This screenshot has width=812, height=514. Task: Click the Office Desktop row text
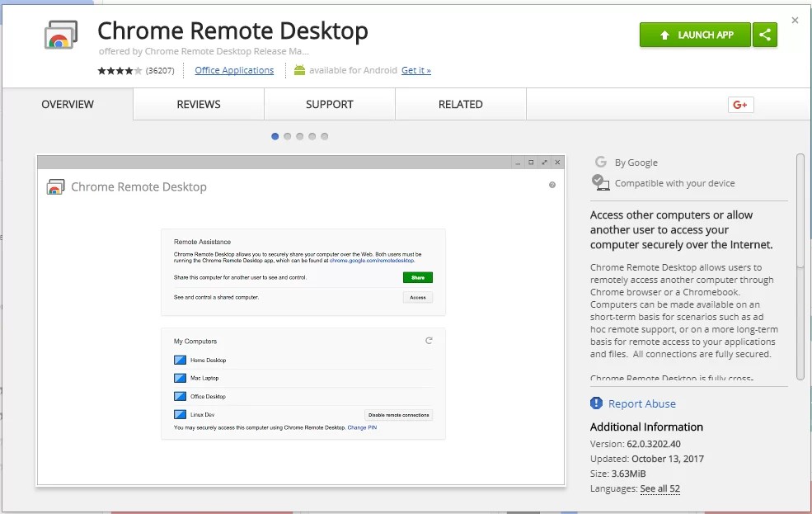pyautogui.click(x=209, y=396)
